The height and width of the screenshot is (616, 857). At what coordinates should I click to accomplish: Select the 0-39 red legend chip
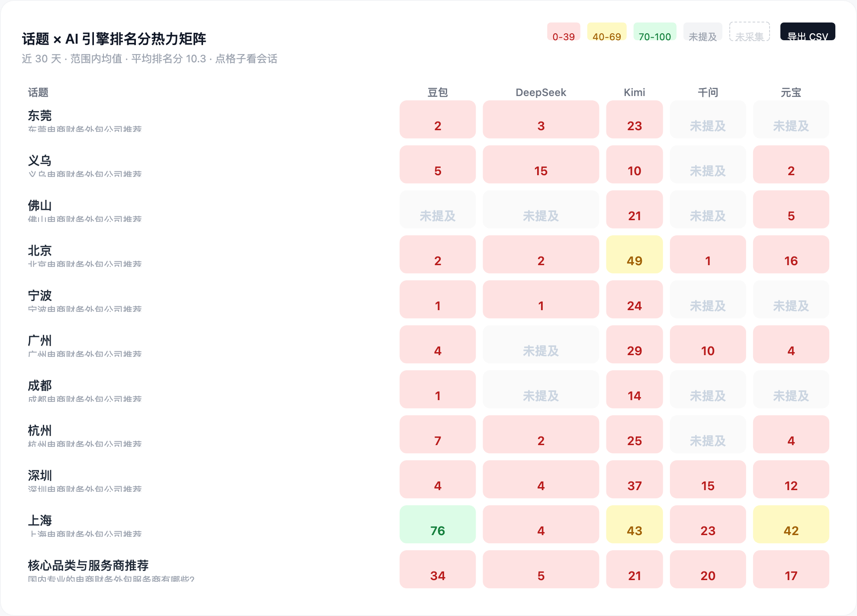(x=564, y=32)
